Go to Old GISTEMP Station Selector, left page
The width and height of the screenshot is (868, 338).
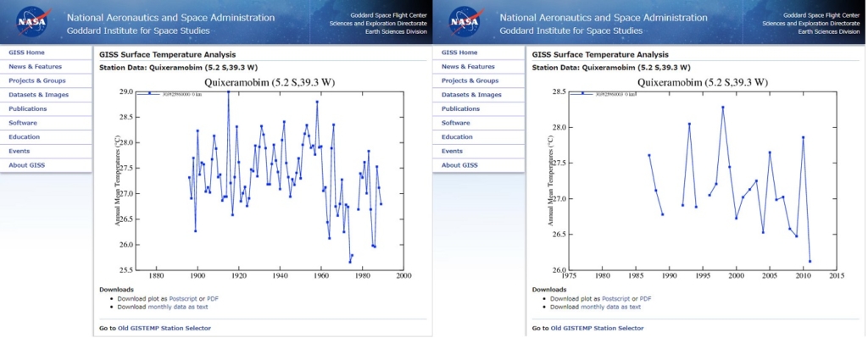[164, 328]
